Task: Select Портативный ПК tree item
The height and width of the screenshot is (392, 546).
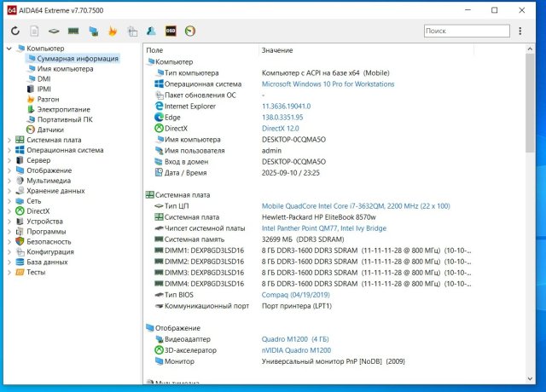Action: pyautogui.click(x=65, y=119)
